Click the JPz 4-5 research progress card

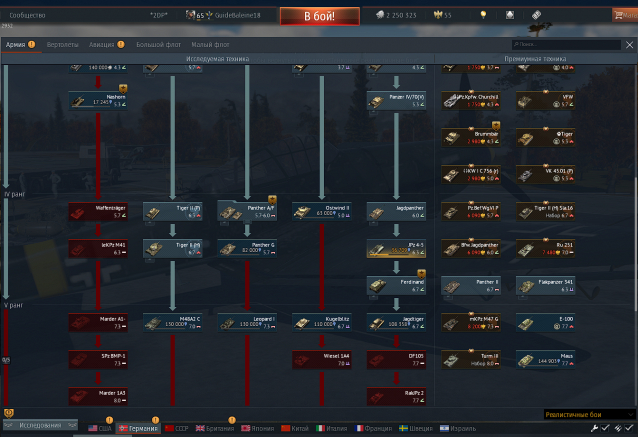tap(396, 249)
